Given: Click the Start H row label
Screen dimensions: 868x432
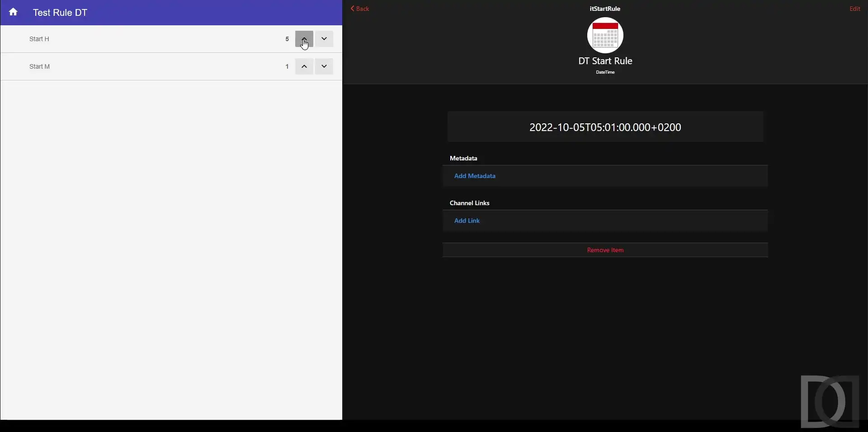Looking at the screenshot, I should 39,39.
